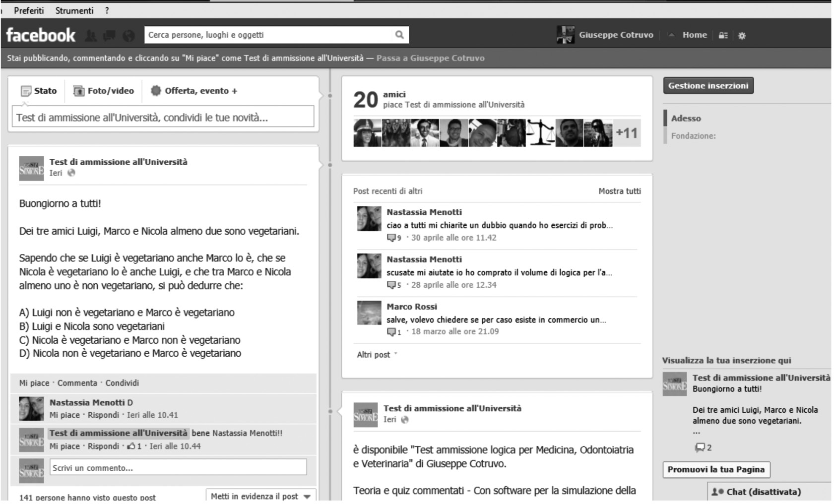Click the chat person icon

[x=717, y=492]
